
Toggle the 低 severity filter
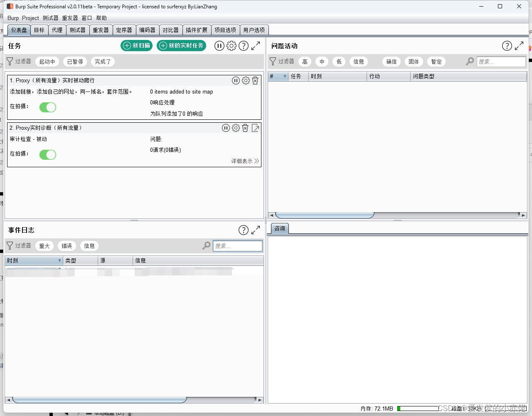(339, 62)
